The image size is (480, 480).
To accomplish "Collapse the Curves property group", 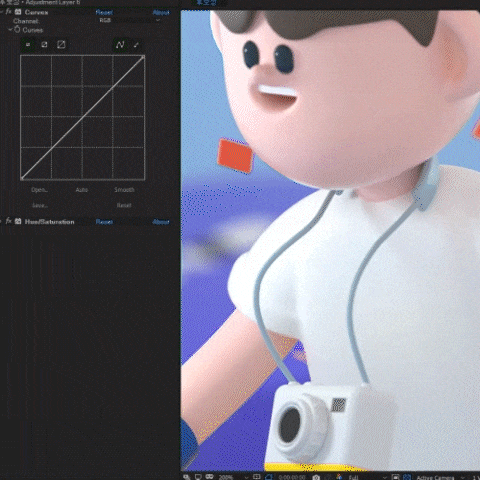I will click(10, 30).
